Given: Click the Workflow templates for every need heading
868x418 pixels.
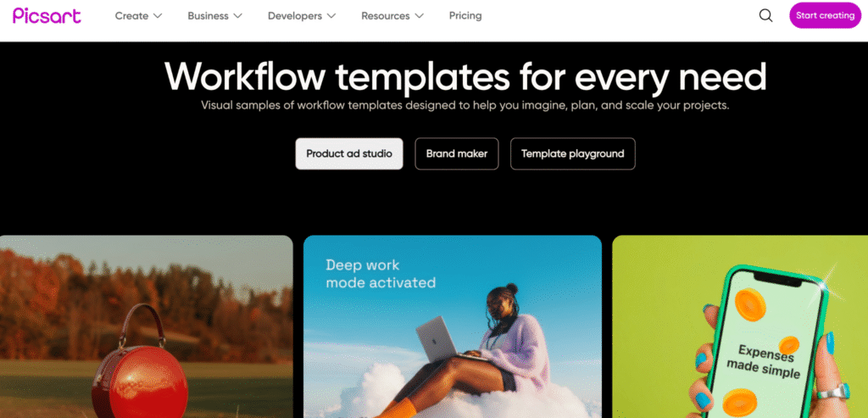Looking at the screenshot, I should (465, 75).
